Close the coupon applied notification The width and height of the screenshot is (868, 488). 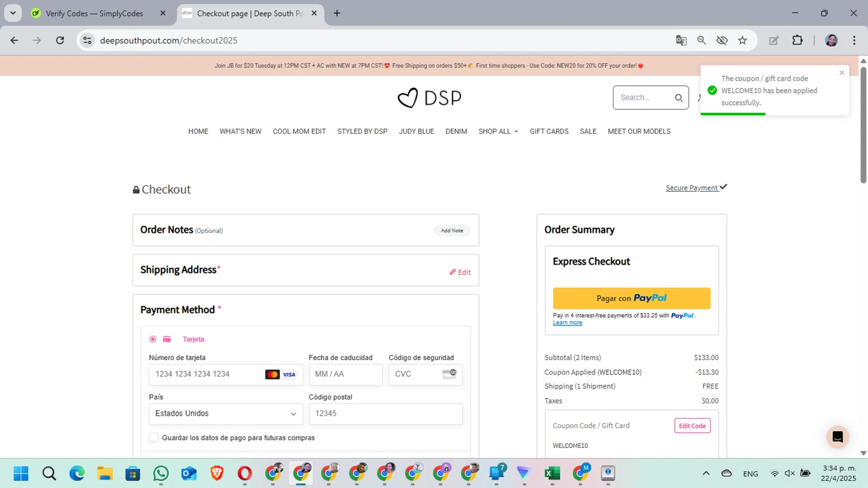pos(841,72)
